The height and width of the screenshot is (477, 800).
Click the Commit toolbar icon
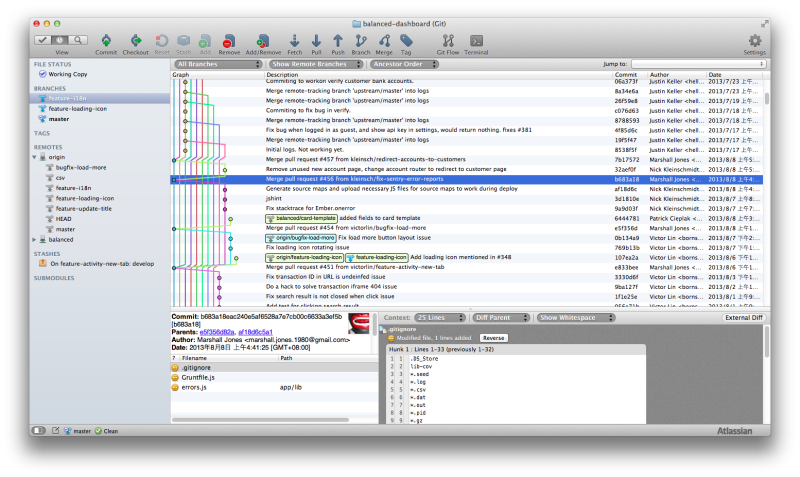[106, 41]
